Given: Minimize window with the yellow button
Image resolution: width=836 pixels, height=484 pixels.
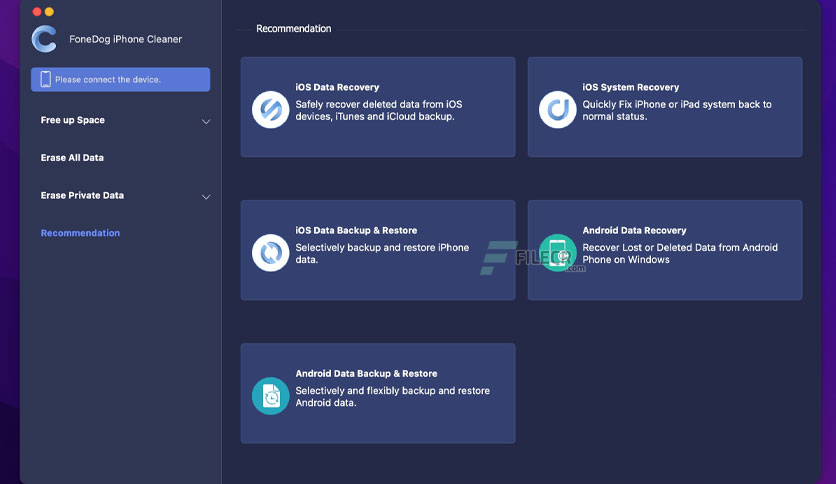Looking at the screenshot, I should (x=49, y=12).
